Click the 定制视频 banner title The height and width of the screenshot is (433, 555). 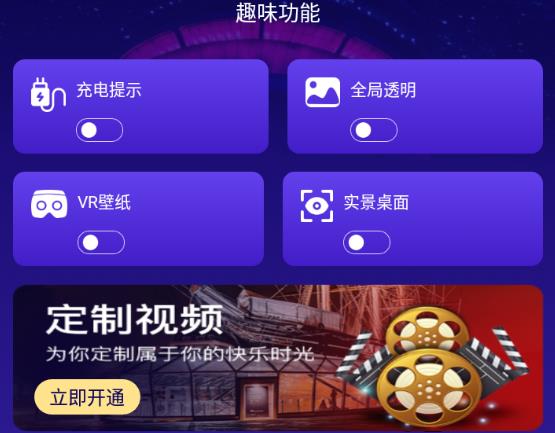point(135,320)
